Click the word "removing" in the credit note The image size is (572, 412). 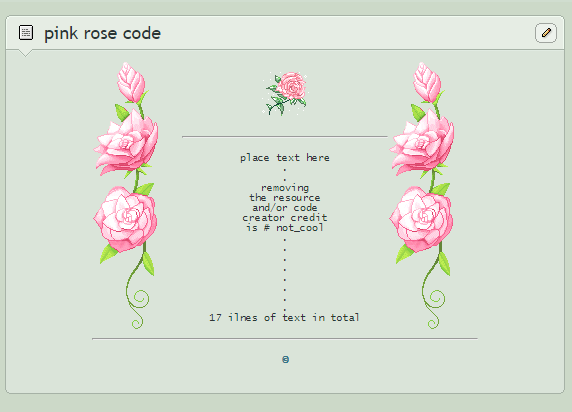coord(285,188)
